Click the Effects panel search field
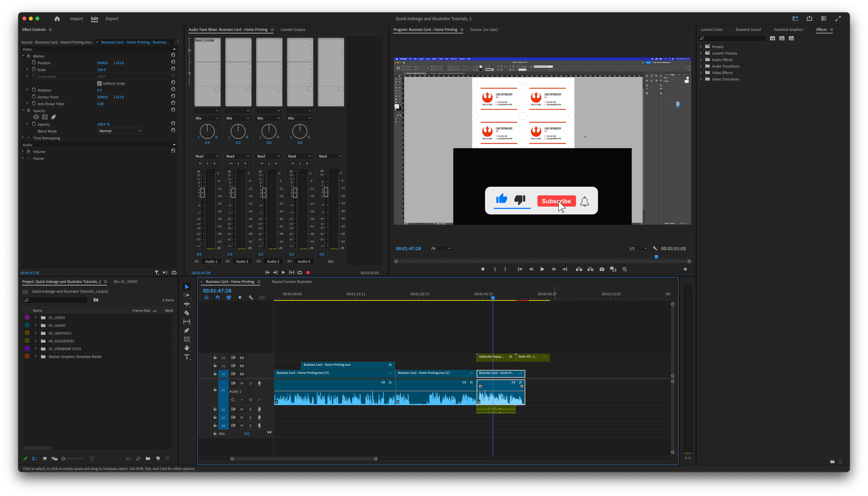This screenshot has width=868, height=496. [x=732, y=38]
